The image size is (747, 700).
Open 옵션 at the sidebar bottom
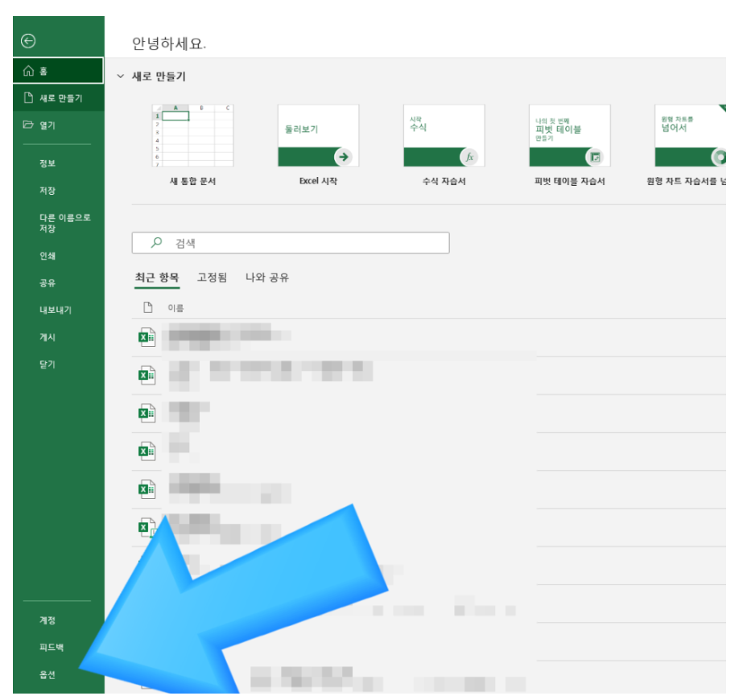coord(47,674)
